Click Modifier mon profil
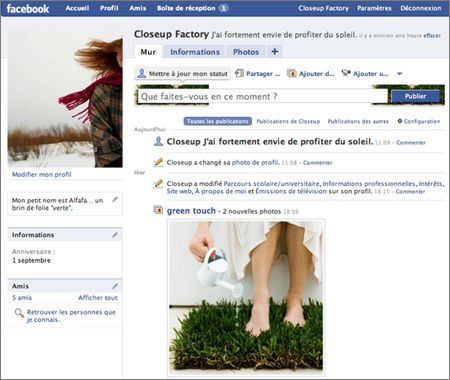 pos(42,174)
